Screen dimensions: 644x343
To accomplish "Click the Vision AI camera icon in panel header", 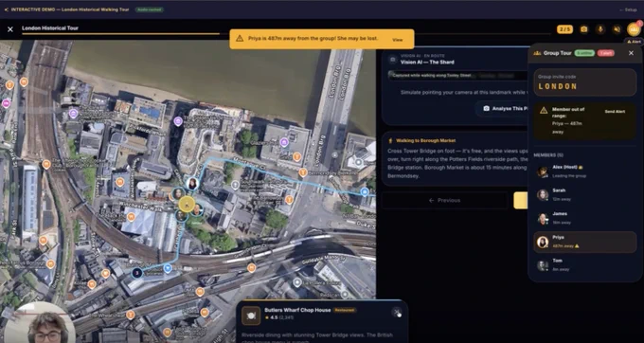I will [393, 60].
